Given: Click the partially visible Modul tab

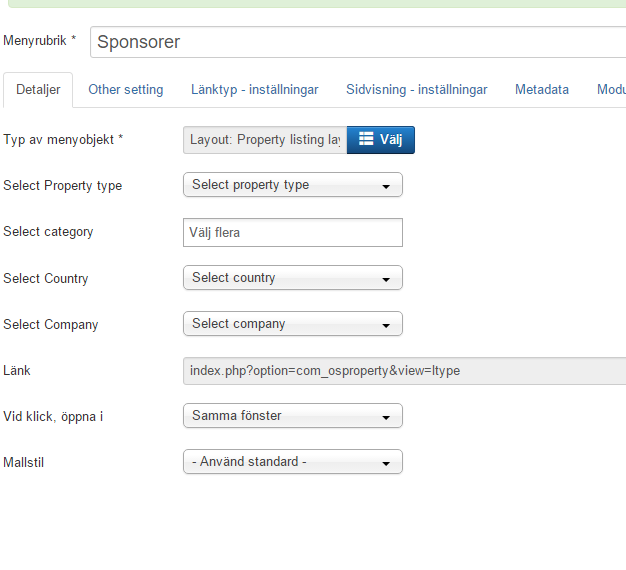Looking at the screenshot, I should (610, 90).
